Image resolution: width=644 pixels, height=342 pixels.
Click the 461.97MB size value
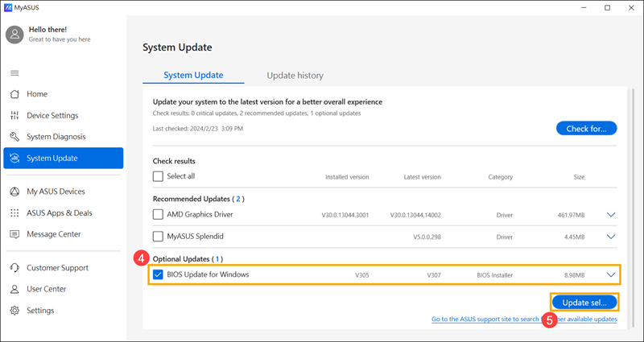tap(570, 215)
